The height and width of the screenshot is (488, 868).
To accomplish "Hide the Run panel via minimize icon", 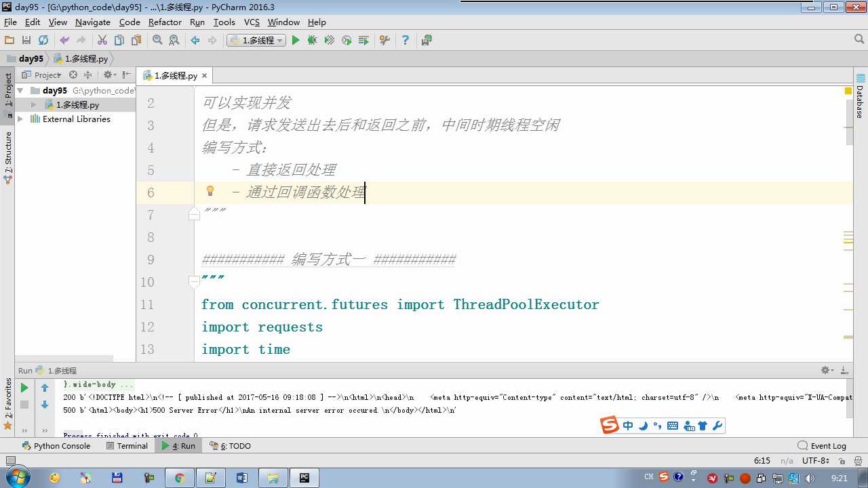I will point(845,370).
